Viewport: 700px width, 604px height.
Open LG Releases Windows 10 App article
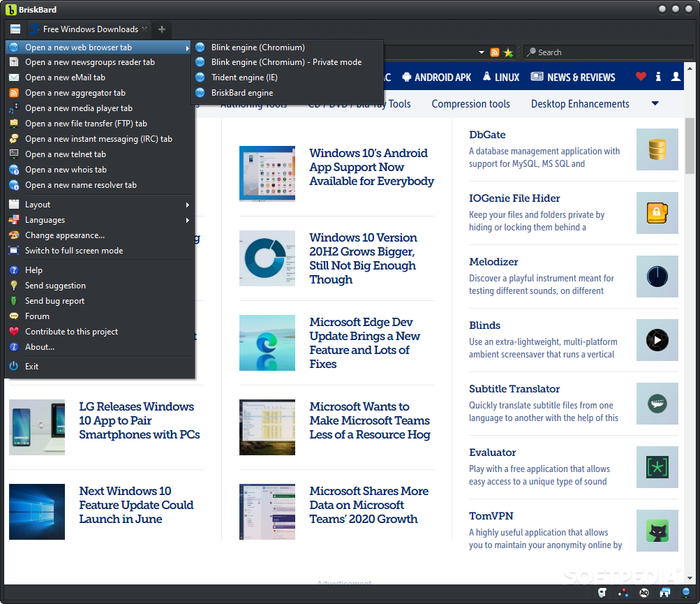(x=140, y=420)
